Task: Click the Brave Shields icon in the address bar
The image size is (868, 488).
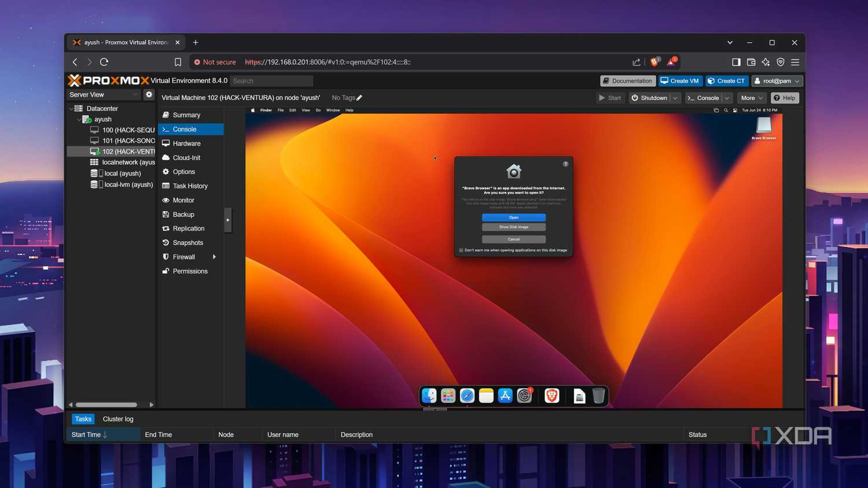Action: coord(654,62)
